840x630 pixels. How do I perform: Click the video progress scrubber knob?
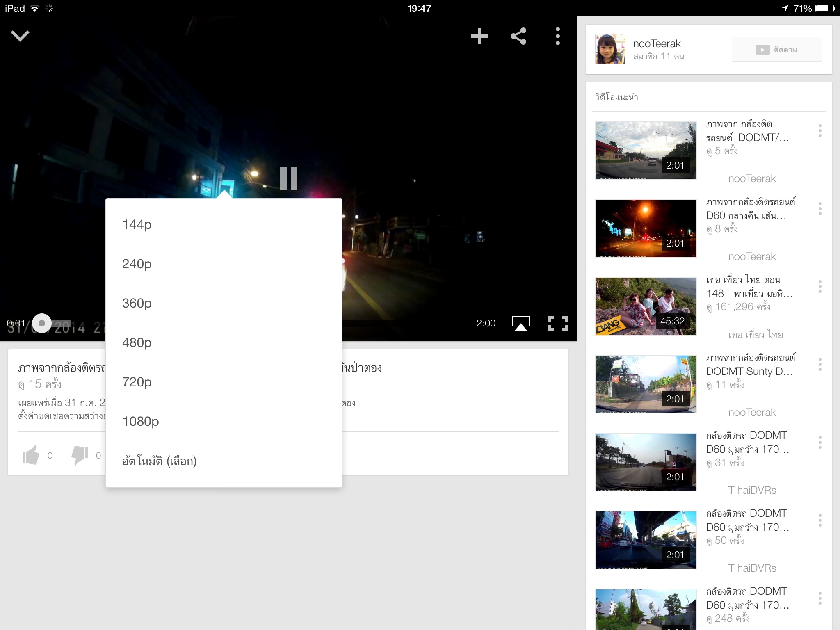click(41, 323)
